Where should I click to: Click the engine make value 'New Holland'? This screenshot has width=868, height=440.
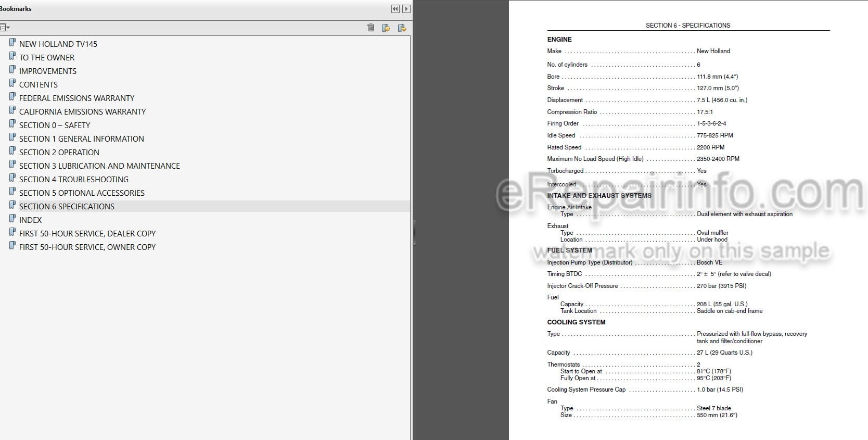[x=713, y=51]
